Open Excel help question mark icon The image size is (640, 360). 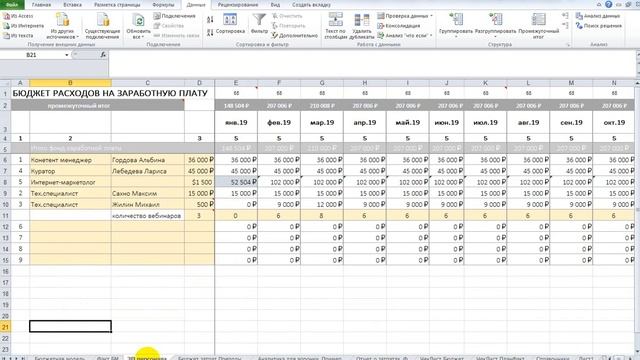[609, 4]
